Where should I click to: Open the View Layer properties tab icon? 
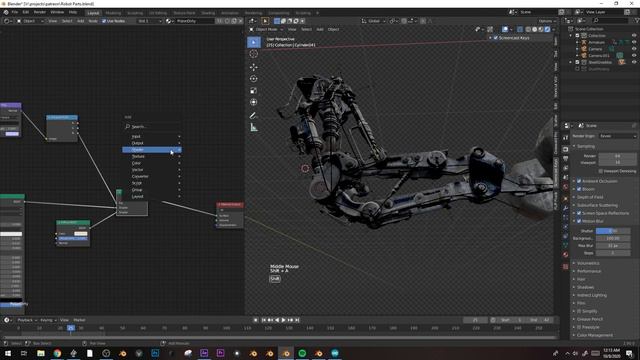[x=565, y=168]
